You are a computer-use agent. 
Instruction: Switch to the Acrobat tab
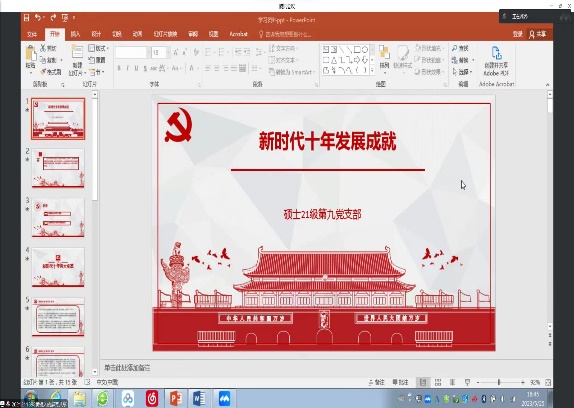(238, 34)
